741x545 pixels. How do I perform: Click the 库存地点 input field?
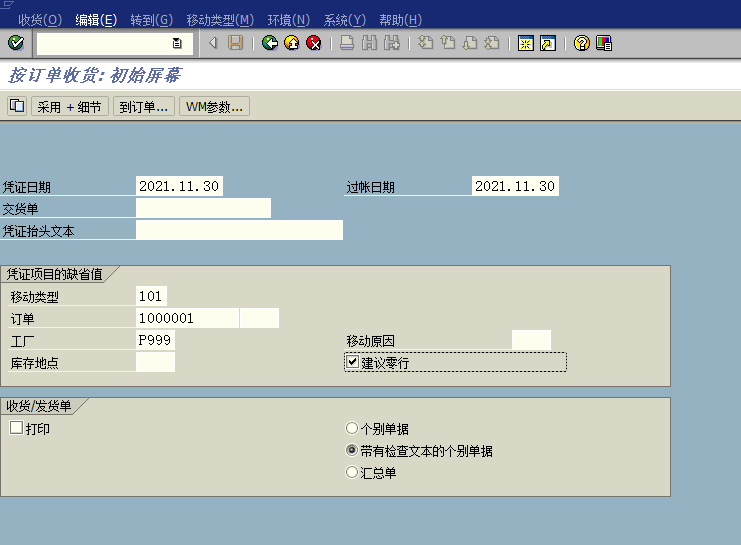155,362
